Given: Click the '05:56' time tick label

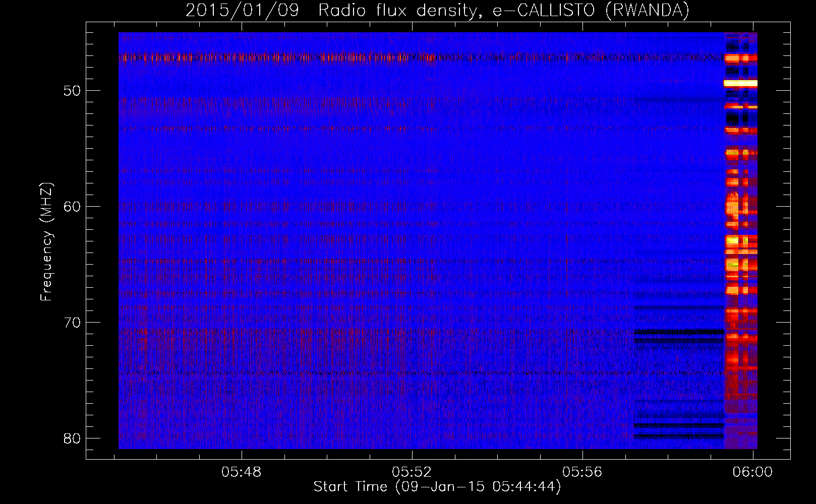Looking at the screenshot, I should click(582, 472).
